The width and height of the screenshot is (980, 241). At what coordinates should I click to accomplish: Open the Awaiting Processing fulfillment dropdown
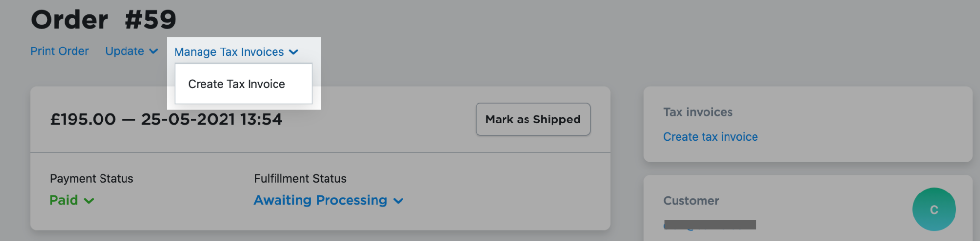click(x=328, y=200)
